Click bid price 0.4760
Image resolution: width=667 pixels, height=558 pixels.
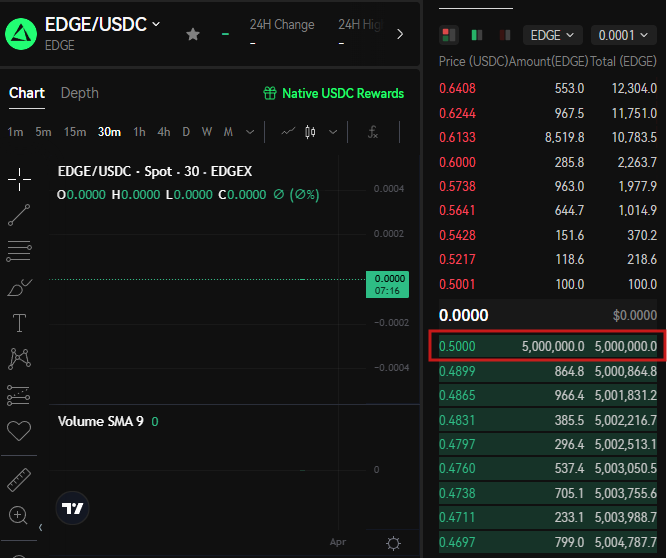(x=457, y=469)
